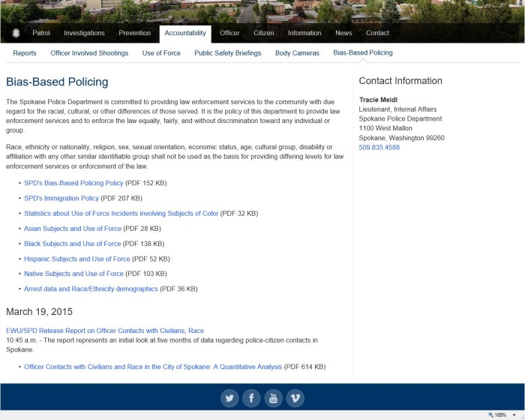Screen dimensions: 525x420
Task: Select the Public Safety Briefings tab
Action: point(227,53)
